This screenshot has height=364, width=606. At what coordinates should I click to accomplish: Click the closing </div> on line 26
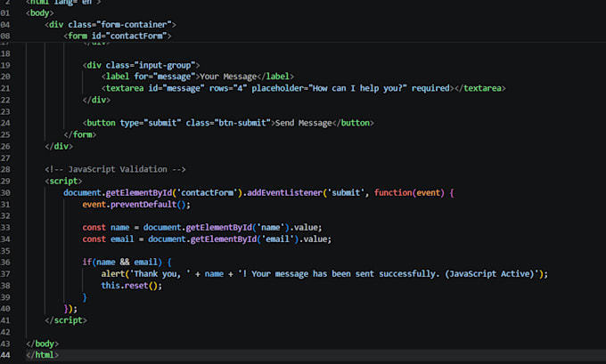(x=59, y=146)
